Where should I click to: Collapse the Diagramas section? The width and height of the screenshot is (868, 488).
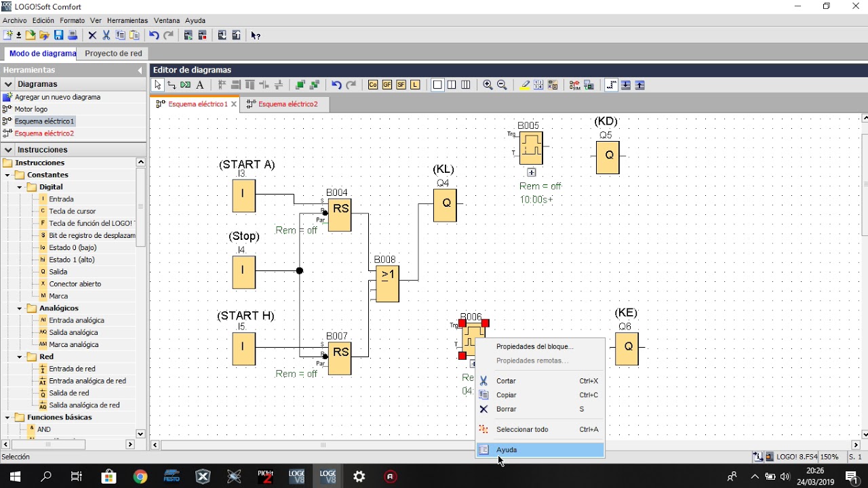tap(8, 84)
